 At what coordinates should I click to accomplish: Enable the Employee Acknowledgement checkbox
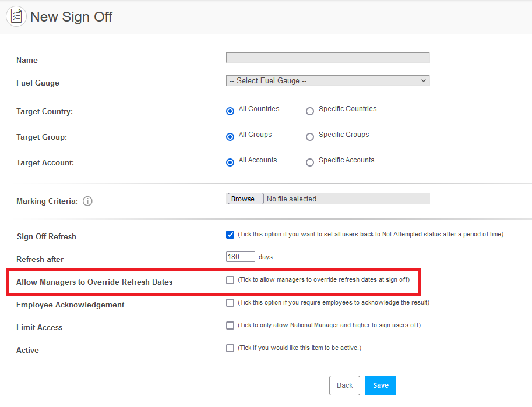230,303
